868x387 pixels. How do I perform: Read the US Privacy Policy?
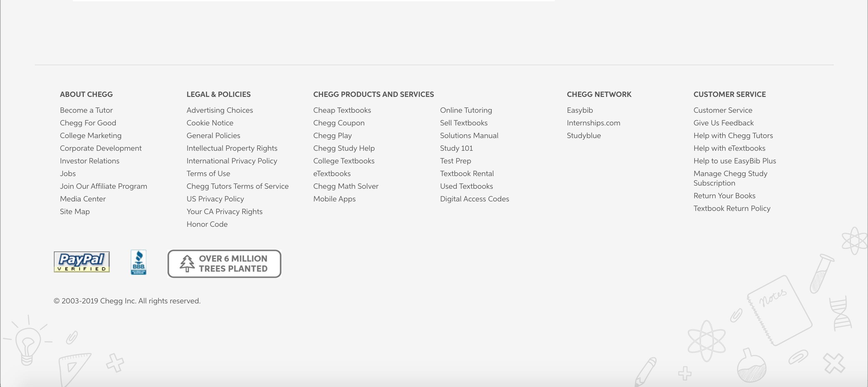(x=215, y=199)
